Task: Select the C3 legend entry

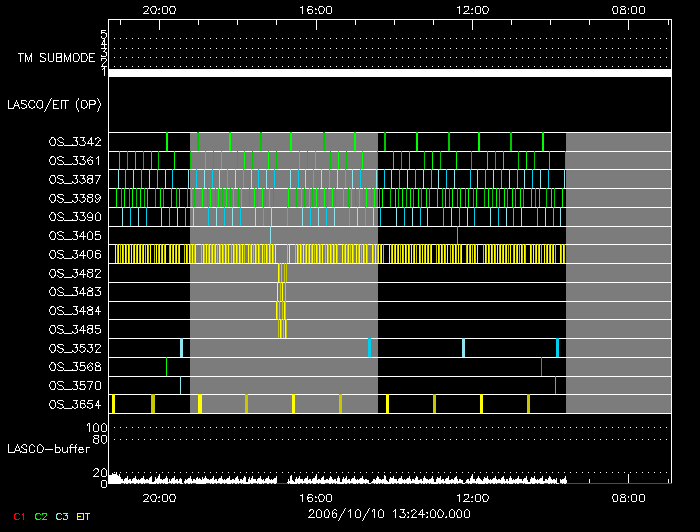Action: (62, 515)
